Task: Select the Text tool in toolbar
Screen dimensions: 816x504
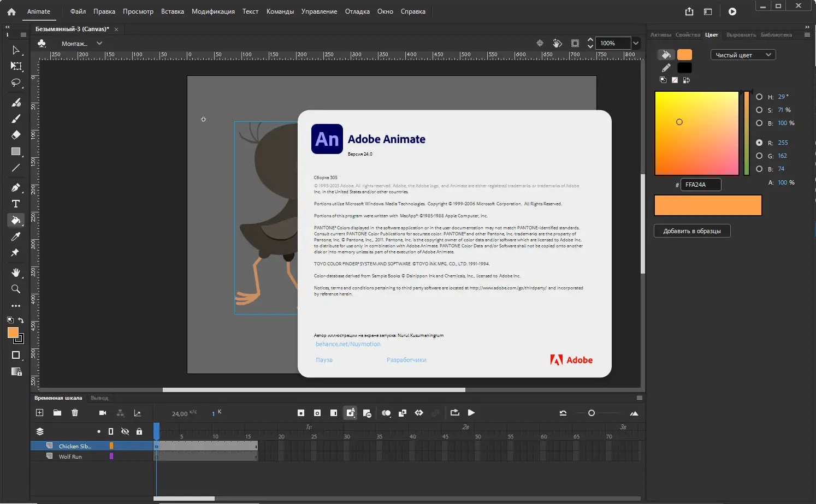Action: coord(16,204)
